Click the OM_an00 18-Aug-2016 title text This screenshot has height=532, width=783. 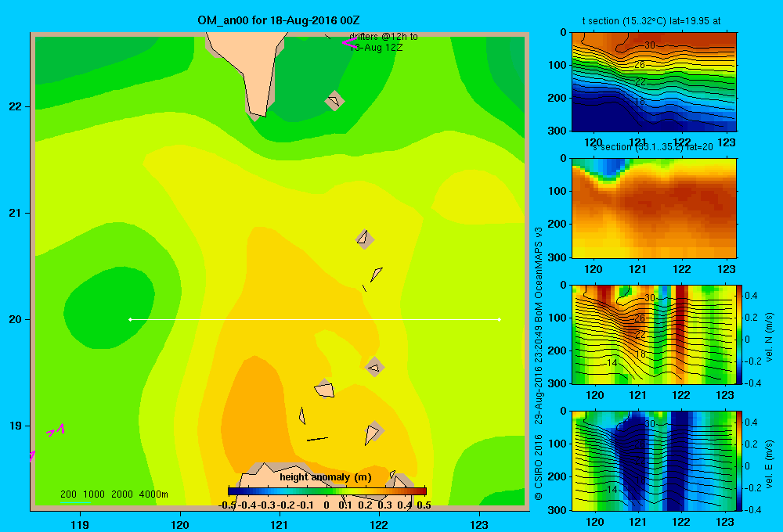click(279, 20)
